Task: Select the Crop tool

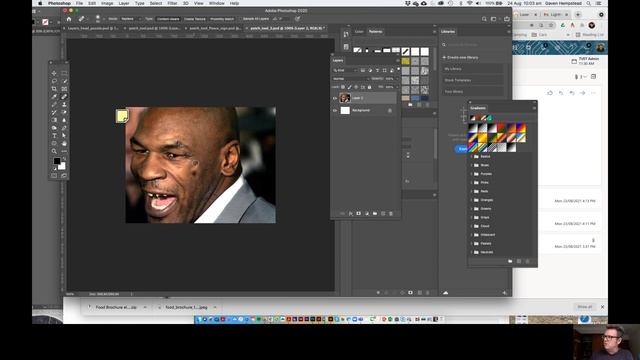Action: [x=54, y=89]
